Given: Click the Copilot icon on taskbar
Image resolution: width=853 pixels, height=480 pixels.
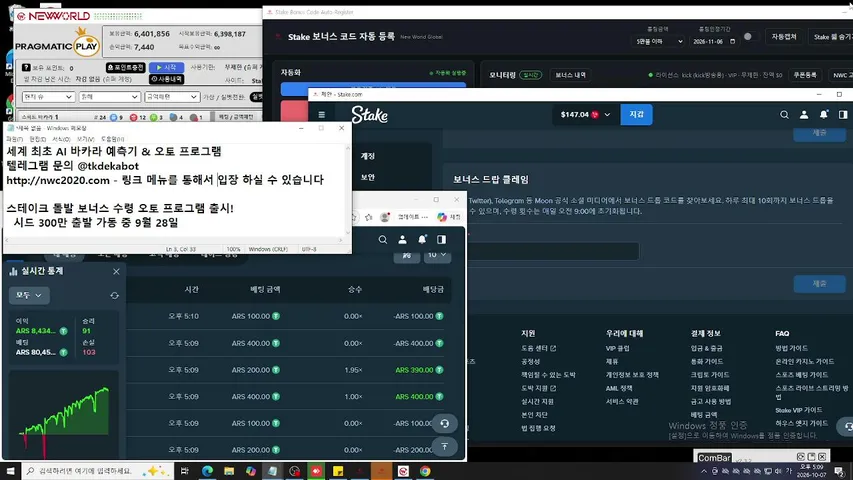Looking at the screenshot, I should point(251,471).
